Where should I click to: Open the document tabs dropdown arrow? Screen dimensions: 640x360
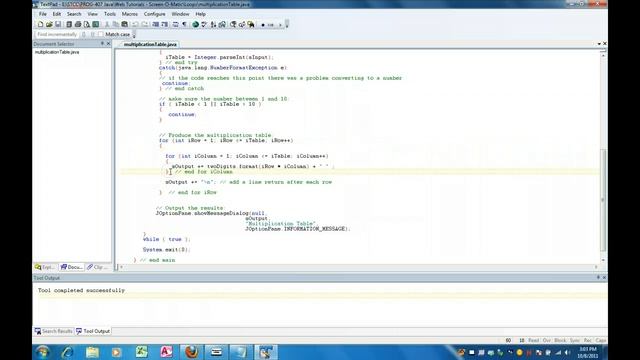click(599, 44)
